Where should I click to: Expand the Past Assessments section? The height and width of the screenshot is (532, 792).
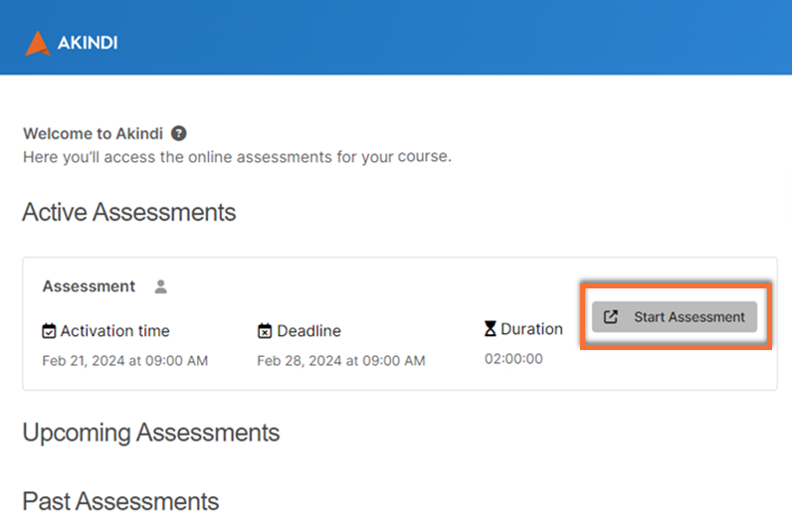coord(120,500)
